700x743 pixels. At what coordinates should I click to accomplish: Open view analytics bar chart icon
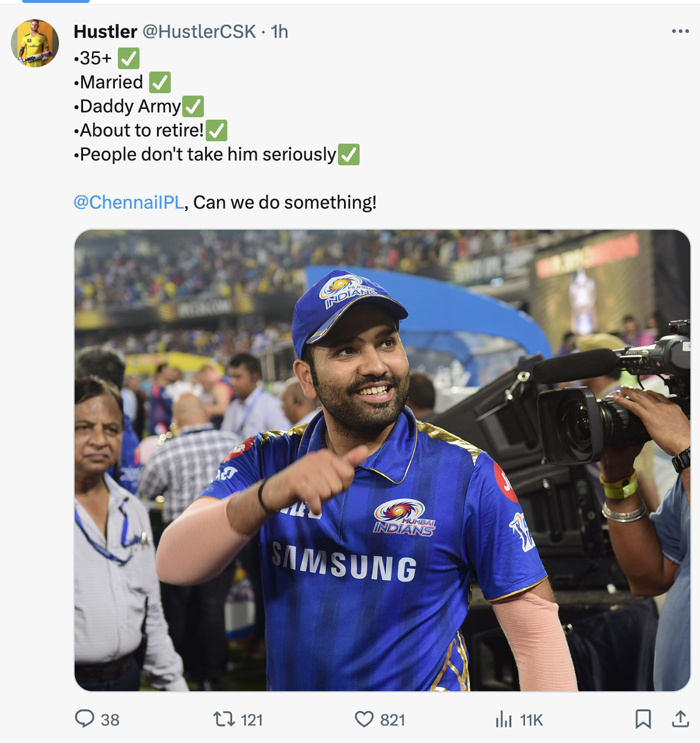(x=504, y=719)
